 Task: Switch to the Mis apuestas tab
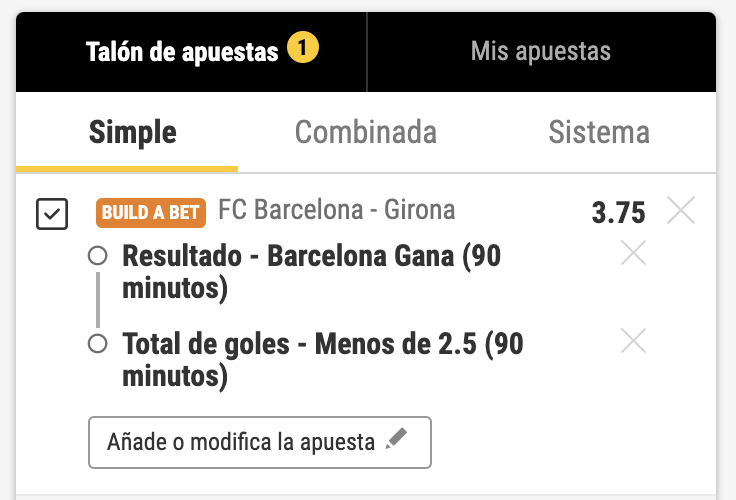point(540,51)
